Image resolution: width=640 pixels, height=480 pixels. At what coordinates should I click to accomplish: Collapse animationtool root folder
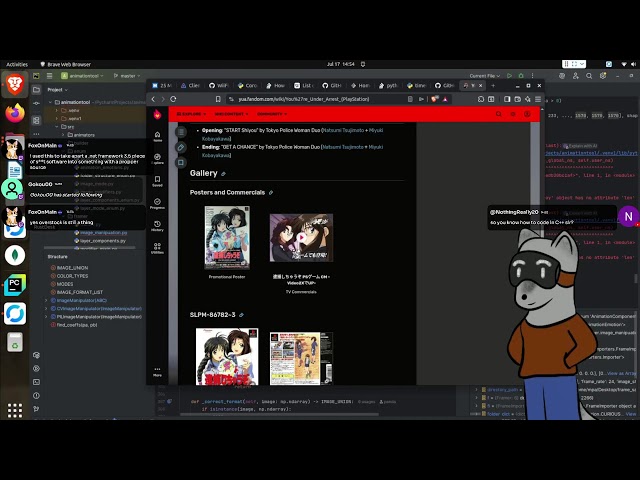pos(50,102)
